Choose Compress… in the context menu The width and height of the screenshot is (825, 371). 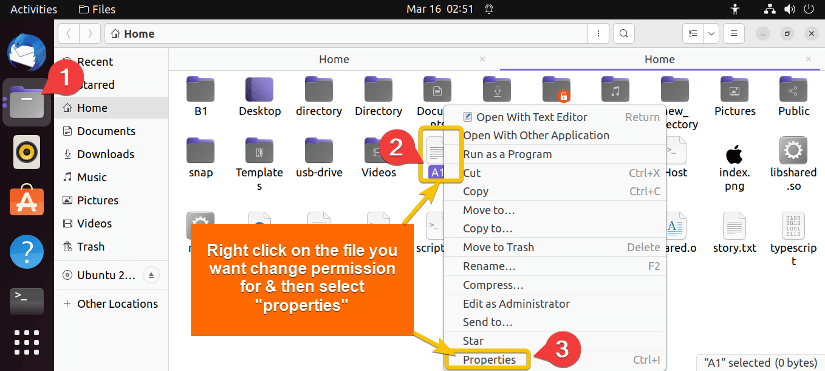pos(555,285)
